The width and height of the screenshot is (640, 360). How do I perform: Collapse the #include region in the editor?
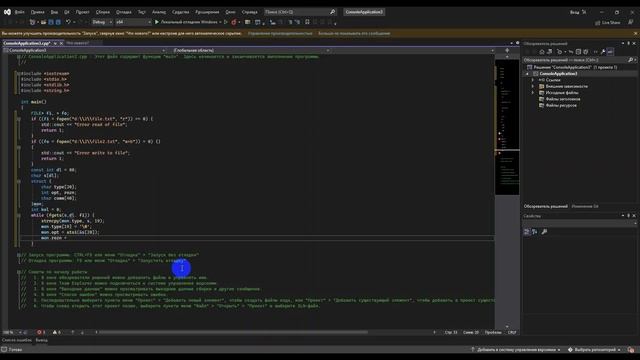(x=18, y=73)
